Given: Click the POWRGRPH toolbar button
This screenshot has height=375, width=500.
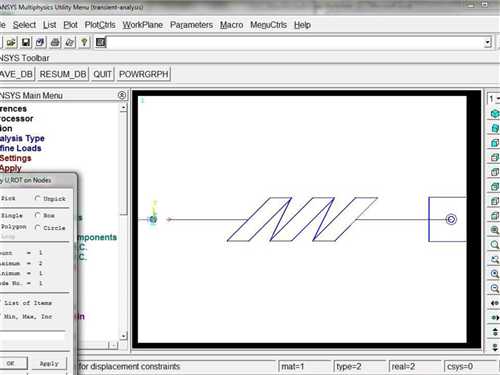Looking at the screenshot, I should pyautogui.click(x=144, y=74).
